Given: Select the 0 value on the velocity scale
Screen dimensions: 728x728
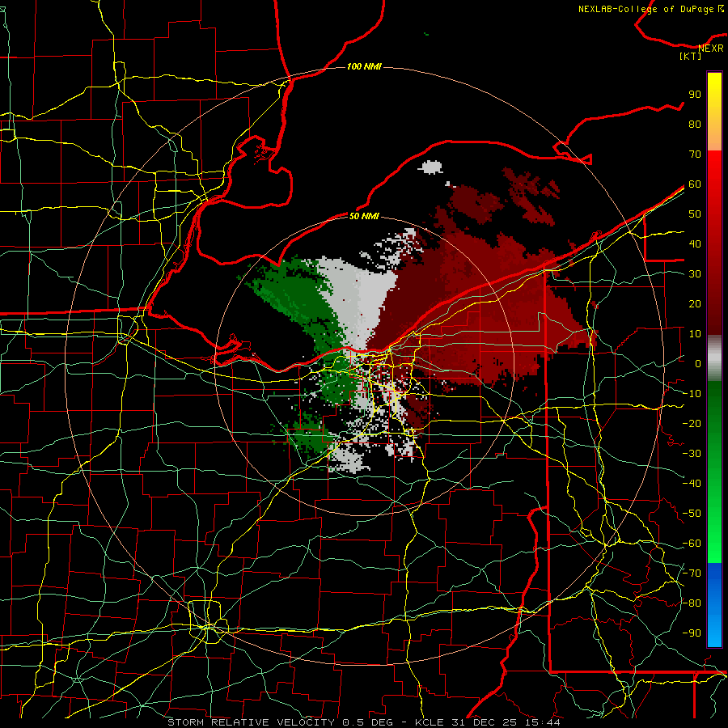Looking at the screenshot, I should tap(698, 363).
